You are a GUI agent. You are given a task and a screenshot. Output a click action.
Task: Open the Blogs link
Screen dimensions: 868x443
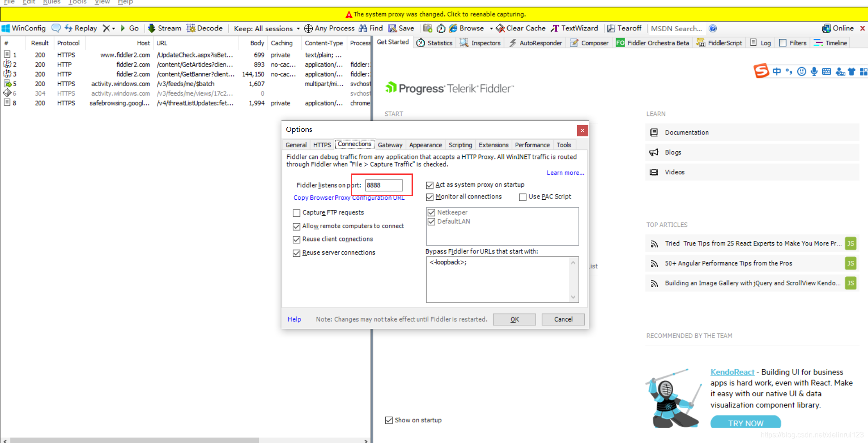pos(752,153)
